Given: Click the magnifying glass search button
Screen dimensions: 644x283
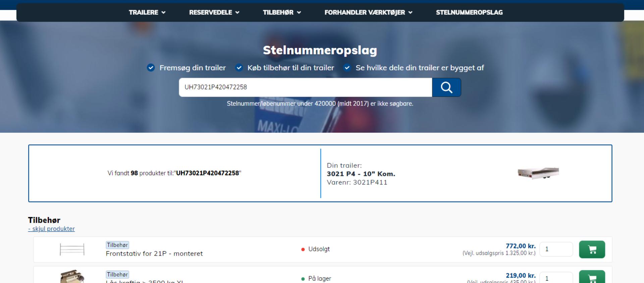Looking at the screenshot, I should point(446,87).
